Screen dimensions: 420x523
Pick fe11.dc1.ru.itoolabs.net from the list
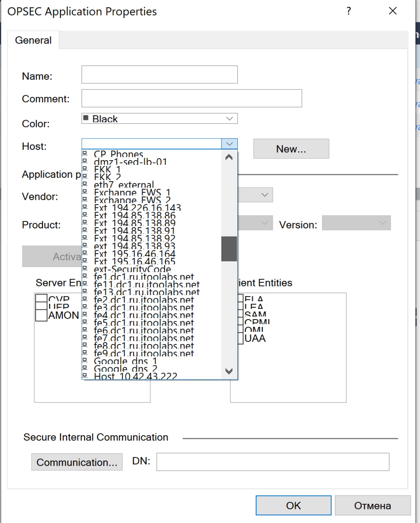pyautogui.click(x=152, y=284)
